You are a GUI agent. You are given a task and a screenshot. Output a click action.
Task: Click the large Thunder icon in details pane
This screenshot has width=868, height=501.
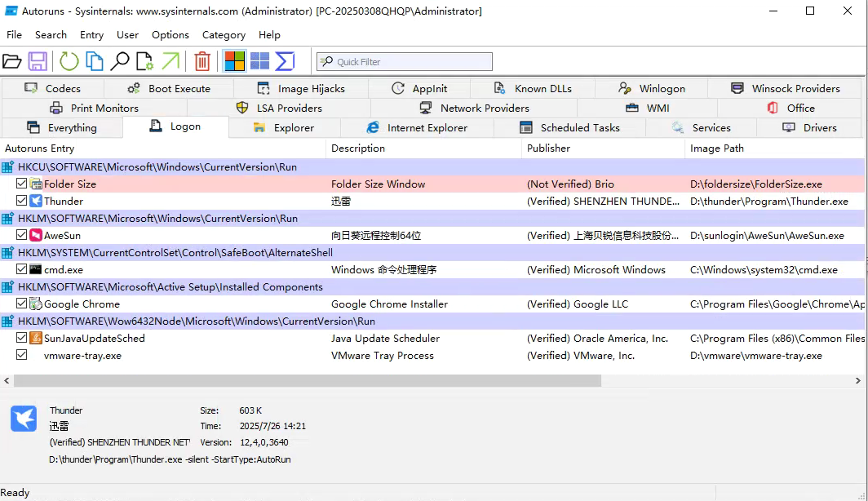click(23, 419)
